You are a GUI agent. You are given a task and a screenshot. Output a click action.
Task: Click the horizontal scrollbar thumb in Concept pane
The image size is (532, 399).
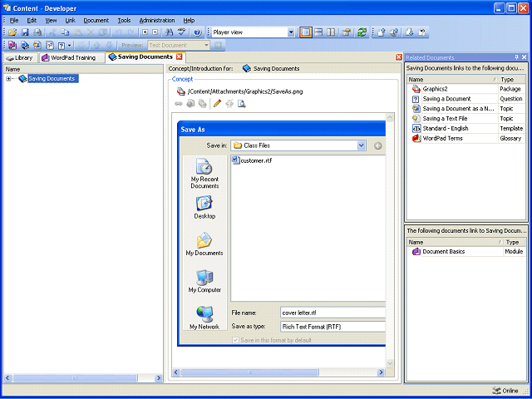click(249, 372)
